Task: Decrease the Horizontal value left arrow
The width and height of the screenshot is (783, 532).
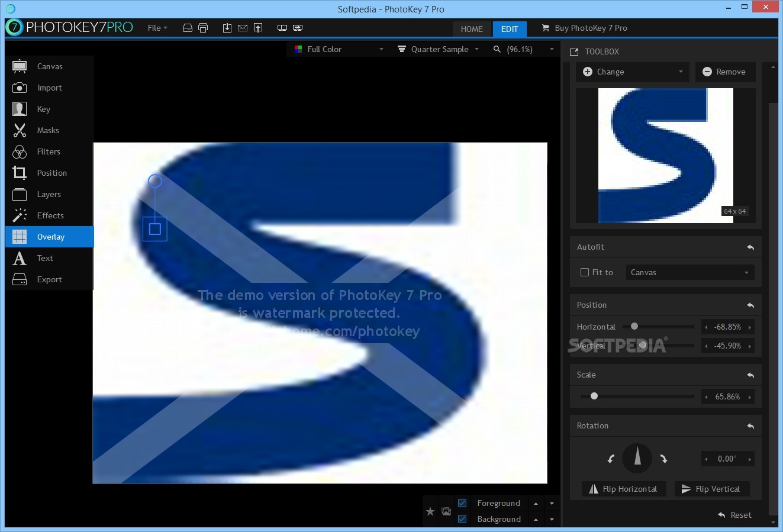Action: (x=706, y=327)
